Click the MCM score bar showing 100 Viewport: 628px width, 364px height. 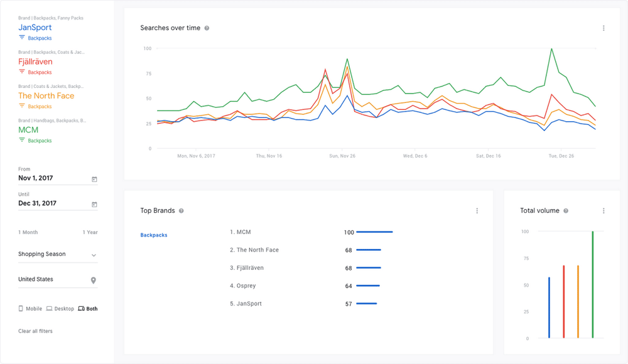[374, 232]
